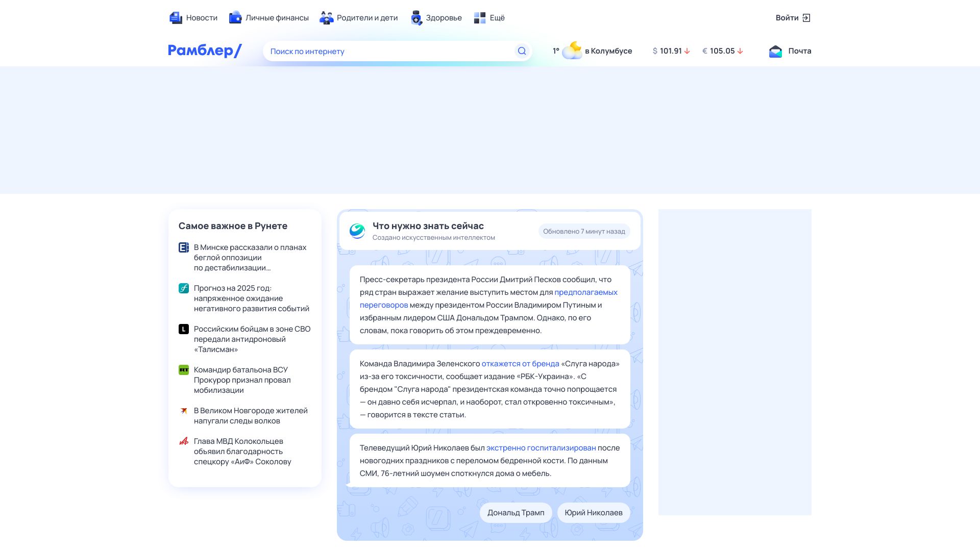Click the Что нужно знать сейчас heading
980x551 pixels.
point(428,226)
